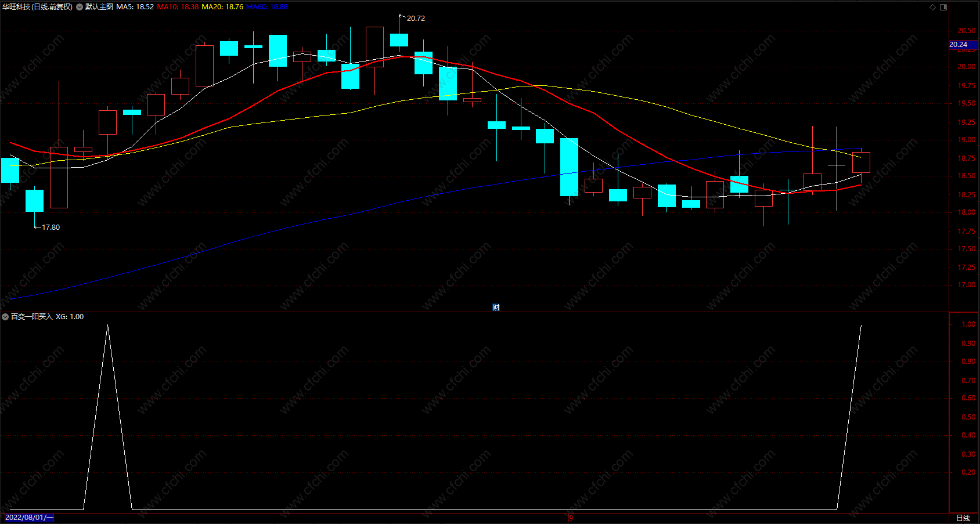Click the 华旺科技(日线.前复权) title label
This screenshot has width=980, height=524.
pyautogui.click(x=38, y=7)
